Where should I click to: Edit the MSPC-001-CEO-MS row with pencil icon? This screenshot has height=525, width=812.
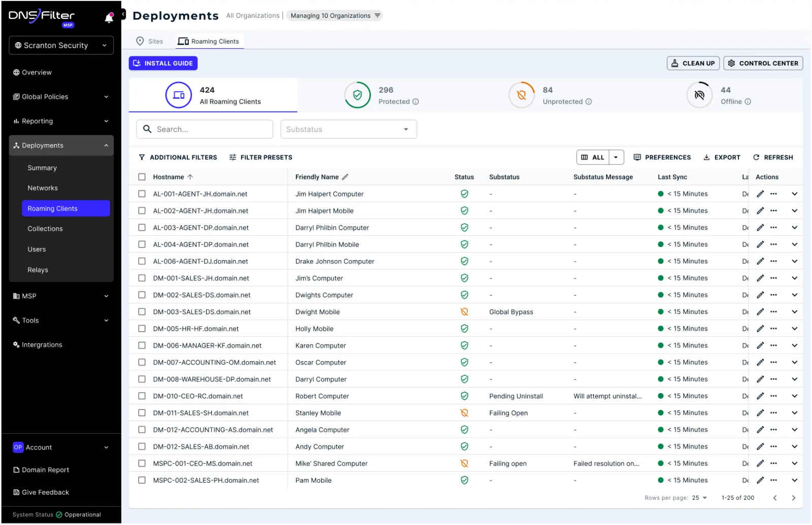[760, 464]
